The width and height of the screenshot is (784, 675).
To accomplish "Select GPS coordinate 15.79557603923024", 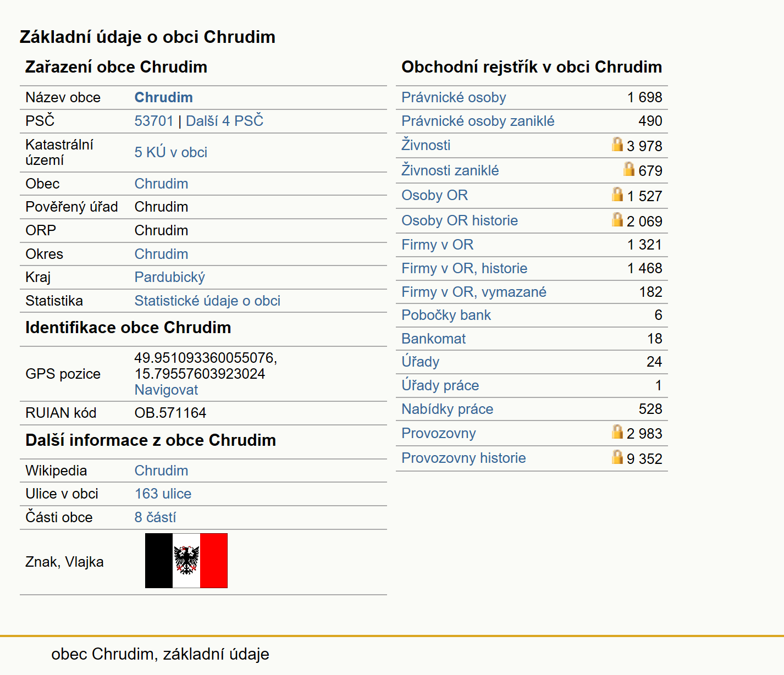I will [200, 374].
